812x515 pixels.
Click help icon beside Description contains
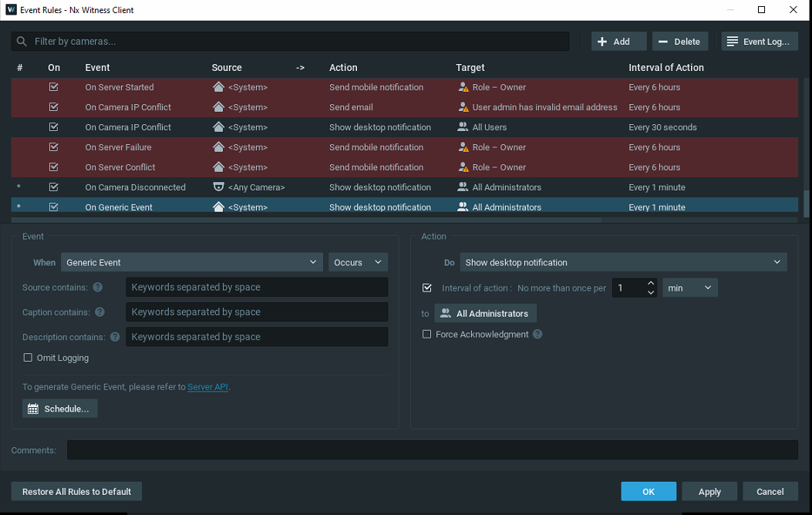115,337
